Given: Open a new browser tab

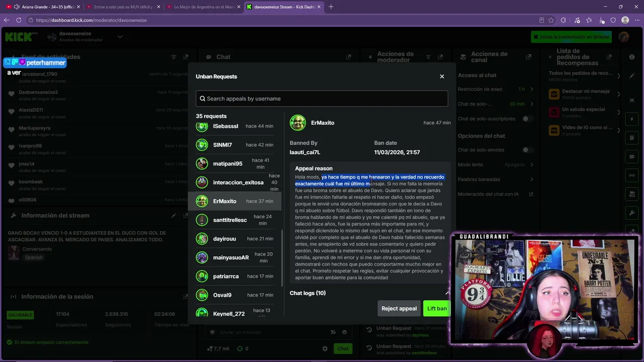Looking at the screenshot, I should click(x=331, y=7).
